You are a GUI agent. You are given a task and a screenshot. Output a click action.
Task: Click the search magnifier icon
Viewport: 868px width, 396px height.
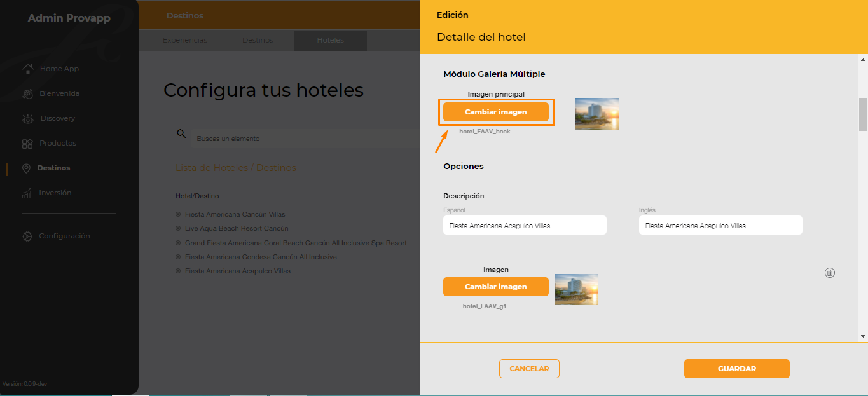tap(181, 133)
